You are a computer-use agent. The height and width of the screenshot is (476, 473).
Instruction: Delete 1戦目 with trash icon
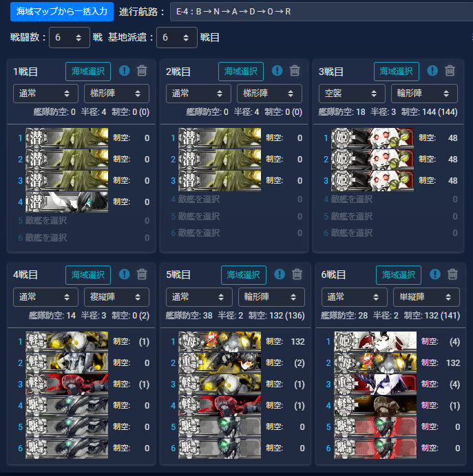pos(142,71)
